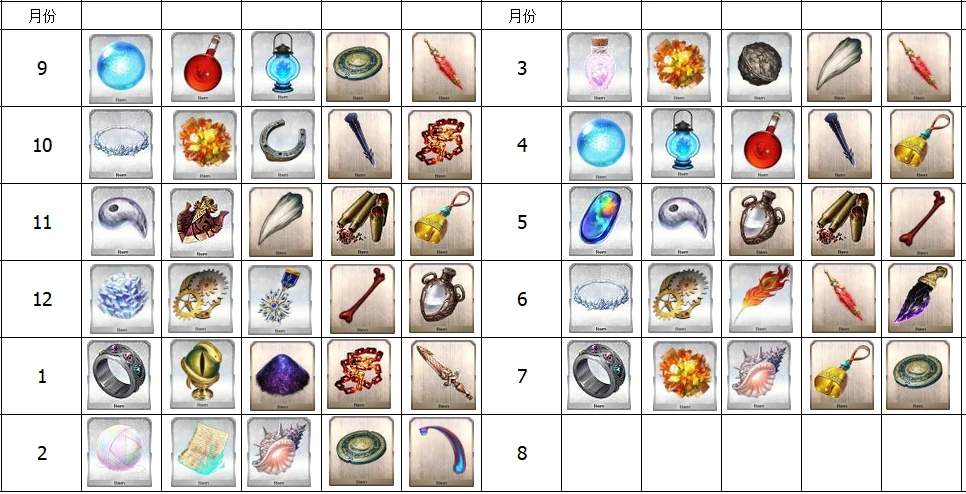This screenshot has width=966, height=494.
Task: Click the yarn ball icon in month 2 row
Action: pos(120,453)
